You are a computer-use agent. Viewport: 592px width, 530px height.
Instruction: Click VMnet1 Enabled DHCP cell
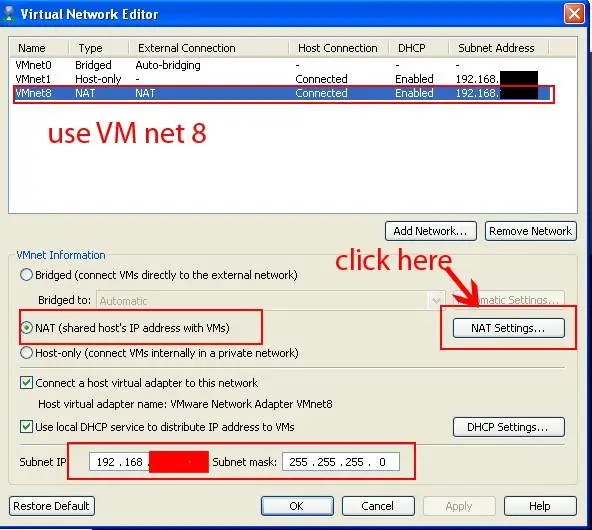click(414, 79)
